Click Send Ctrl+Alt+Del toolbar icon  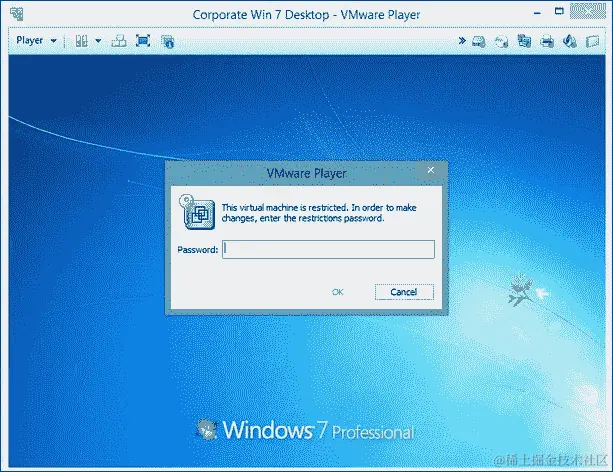[119, 41]
